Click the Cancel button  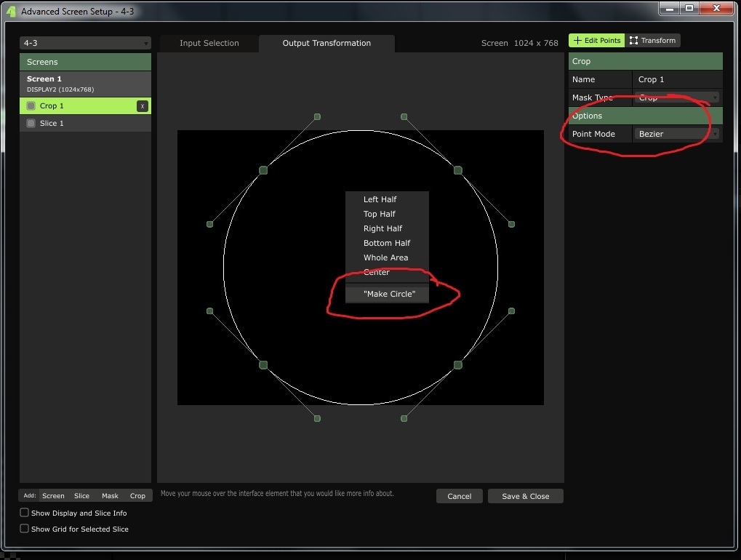(460, 496)
